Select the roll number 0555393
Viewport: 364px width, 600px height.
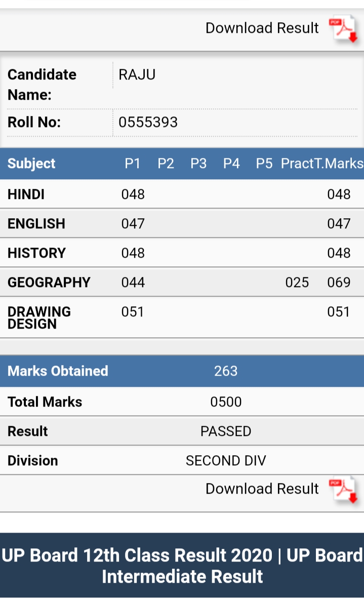click(148, 123)
